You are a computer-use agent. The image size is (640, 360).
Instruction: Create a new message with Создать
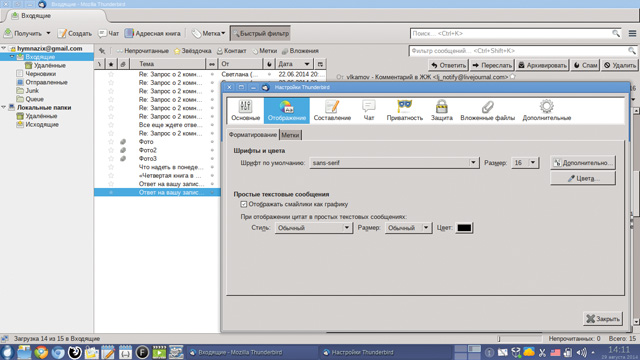75,33
